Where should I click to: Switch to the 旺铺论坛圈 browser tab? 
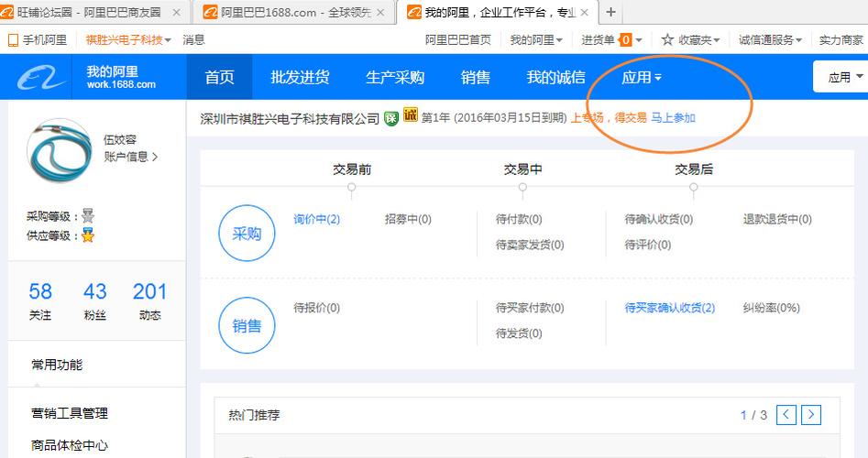(x=89, y=12)
